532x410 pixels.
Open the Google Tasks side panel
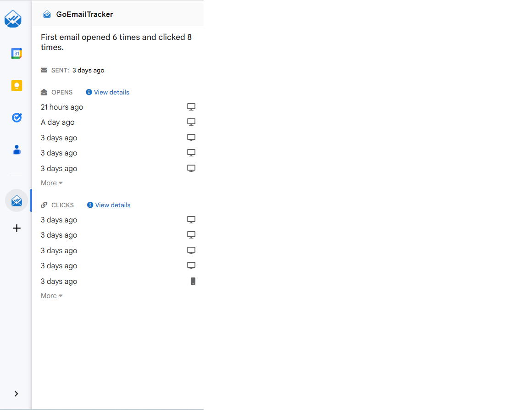coord(17,117)
